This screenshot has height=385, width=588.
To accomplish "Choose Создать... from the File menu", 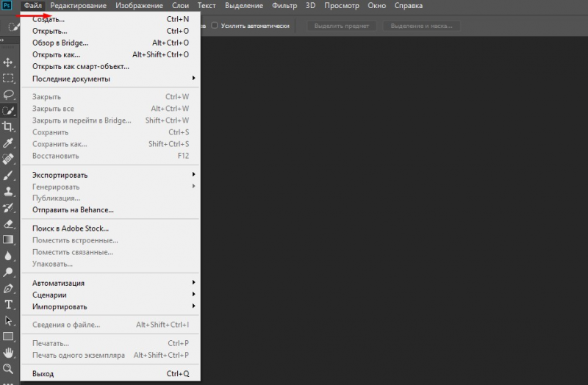I will click(x=111, y=19).
